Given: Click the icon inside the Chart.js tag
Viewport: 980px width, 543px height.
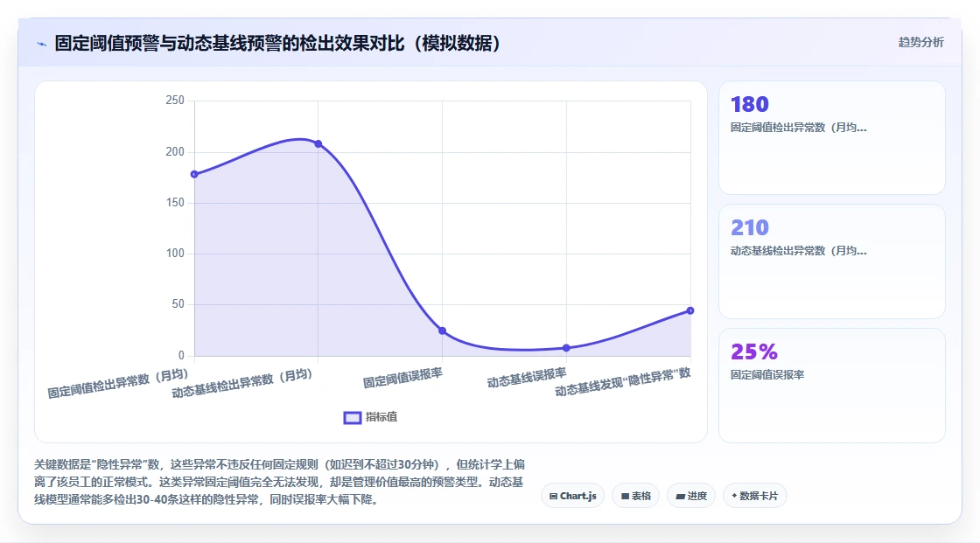Looking at the screenshot, I should click(553, 496).
